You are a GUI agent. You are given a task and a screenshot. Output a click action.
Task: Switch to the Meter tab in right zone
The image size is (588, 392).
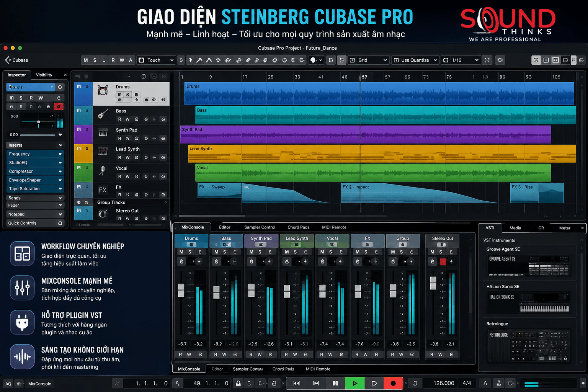[x=565, y=228]
